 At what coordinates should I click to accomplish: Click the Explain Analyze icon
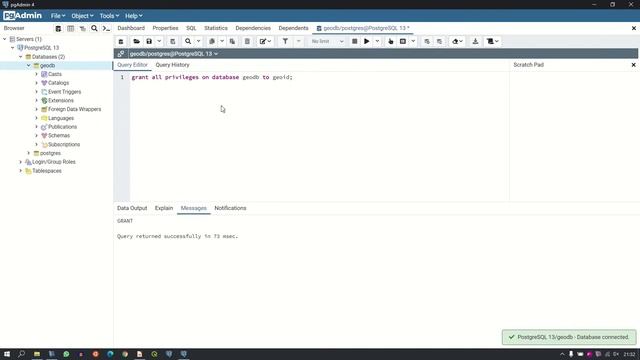coord(403,41)
